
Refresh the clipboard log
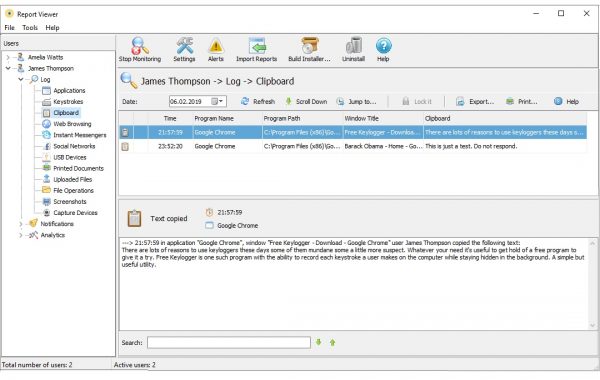click(258, 101)
